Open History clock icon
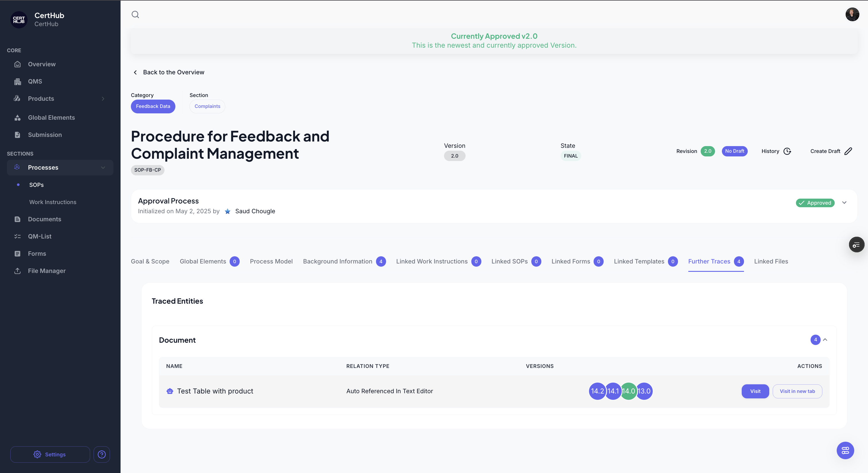Image resolution: width=868 pixels, height=473 pixels. tap(787, 151)
